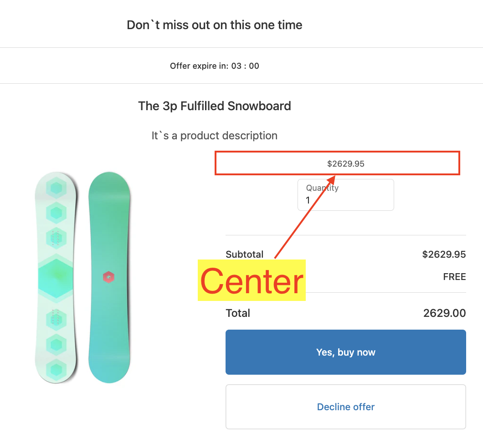This screenshot has height=448, width=483.
Task: Click the offer expiry countdown timer
Action: click(245, 66)
